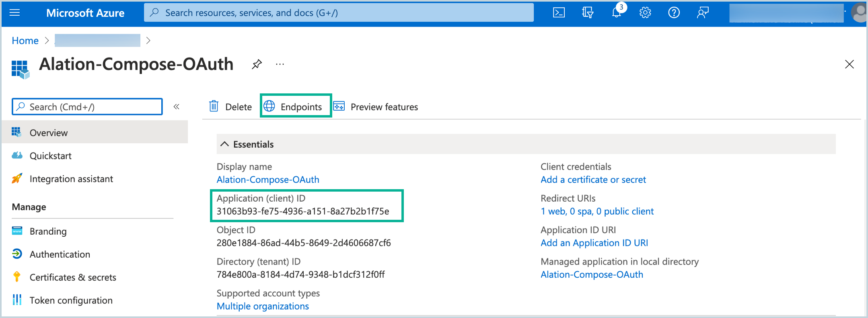Go to Home breadcrumb
The width and height of the screenshot is (868, 318).
[x=25, y=41]
